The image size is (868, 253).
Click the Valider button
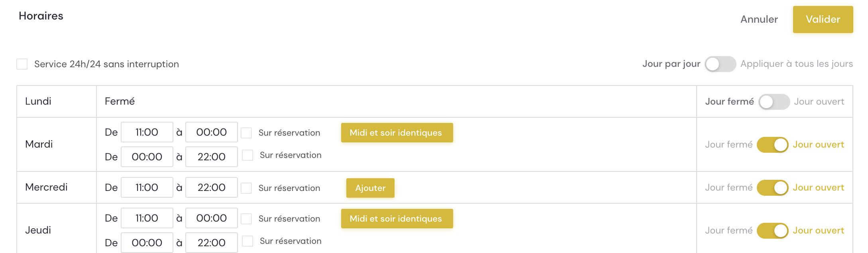click(822, 19)
